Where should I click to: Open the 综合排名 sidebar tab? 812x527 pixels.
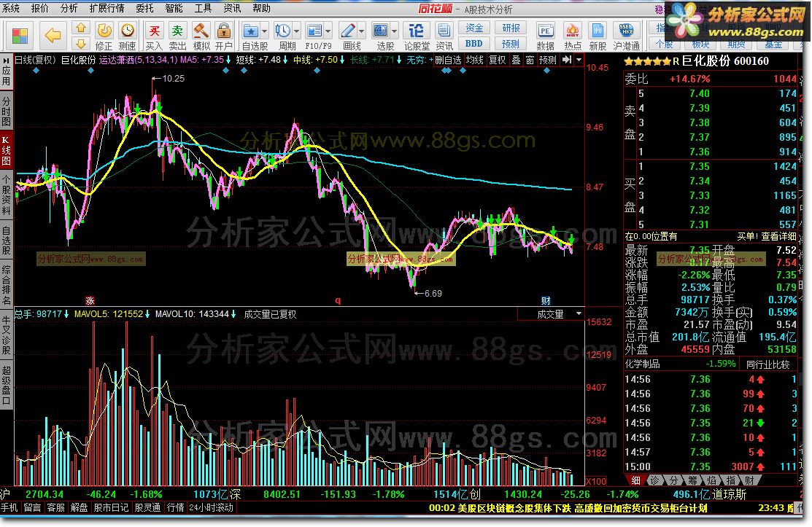(x=7, y=285)
